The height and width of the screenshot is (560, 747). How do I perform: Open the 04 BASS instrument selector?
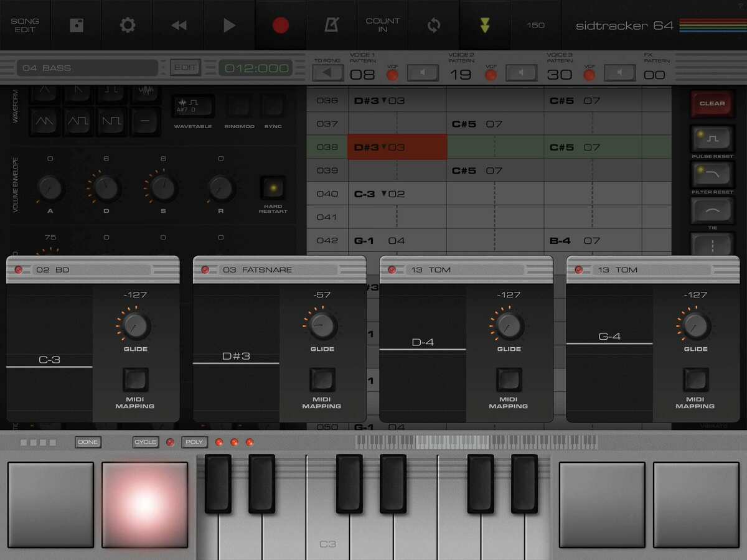pos(87,68)
